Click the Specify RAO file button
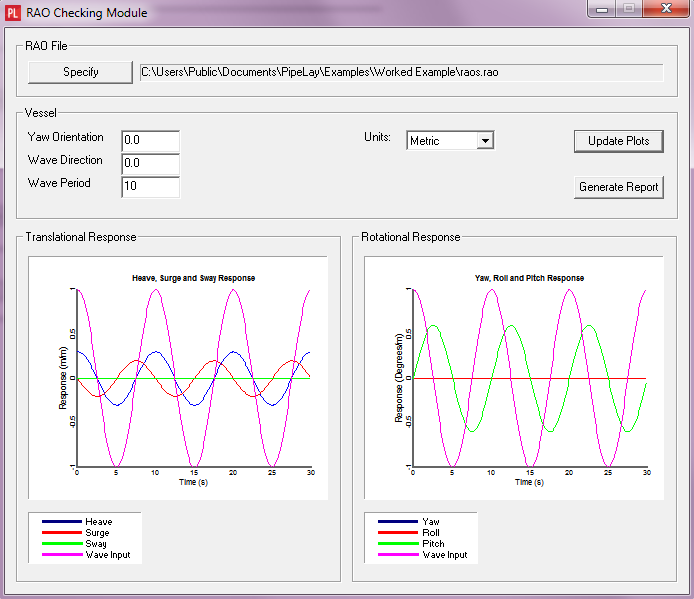 pos(80,72)
